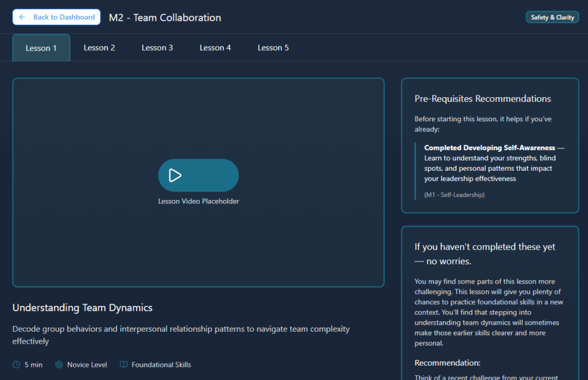The height and width of the screenshot is (380, 588).
Task: Click the M1 - Self-Leadership module reference
Action: 454,195
